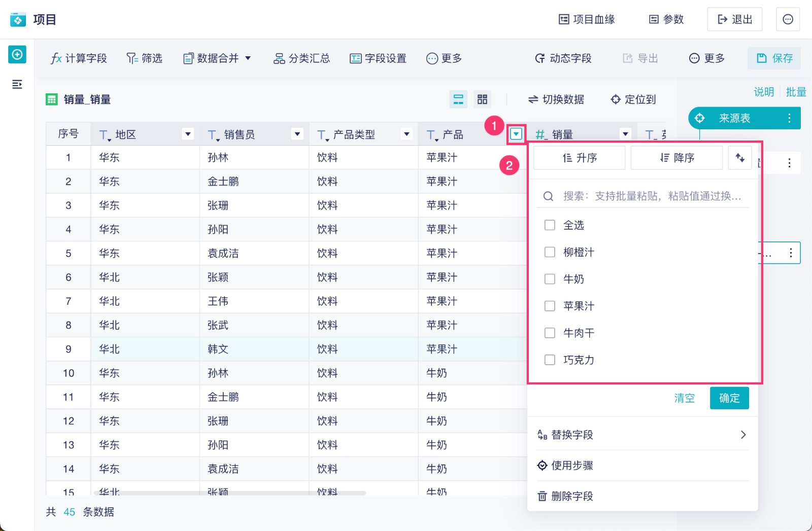
Task: Open the 参数 parameters panel
Action: tap(666, 19)
